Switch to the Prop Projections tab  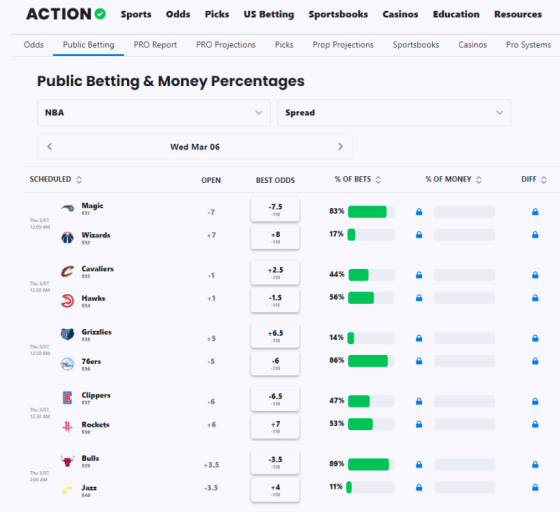click(x=343, y=45)
